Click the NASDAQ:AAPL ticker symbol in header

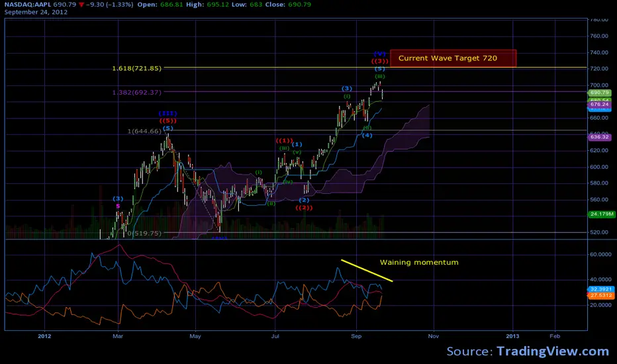tap(28, 5)
